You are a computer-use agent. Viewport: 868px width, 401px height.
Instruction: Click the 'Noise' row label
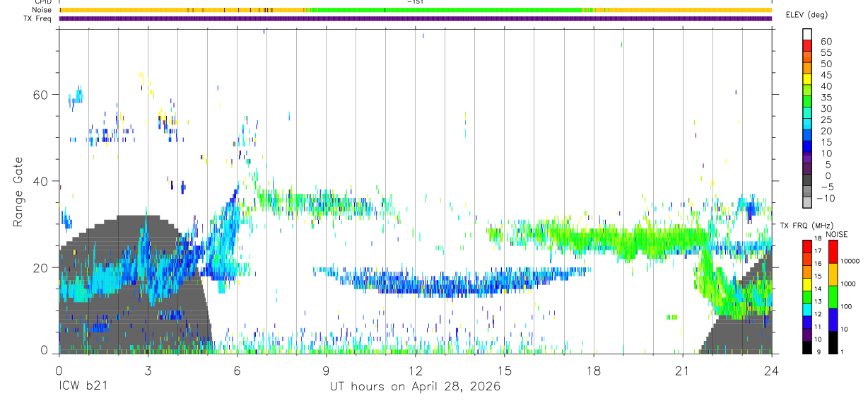pos(42,10)
